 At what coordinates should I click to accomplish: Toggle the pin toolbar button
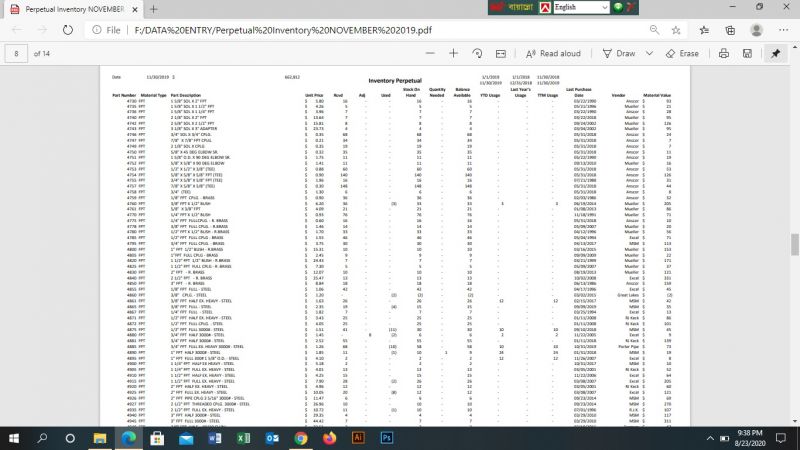point(777,53)
